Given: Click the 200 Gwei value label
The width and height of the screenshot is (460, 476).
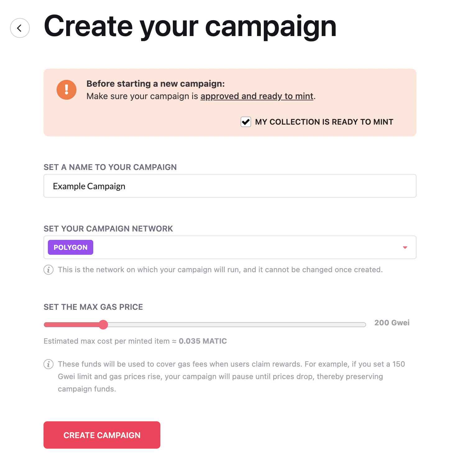Looking at the screenshot, I should pos(392,323).
